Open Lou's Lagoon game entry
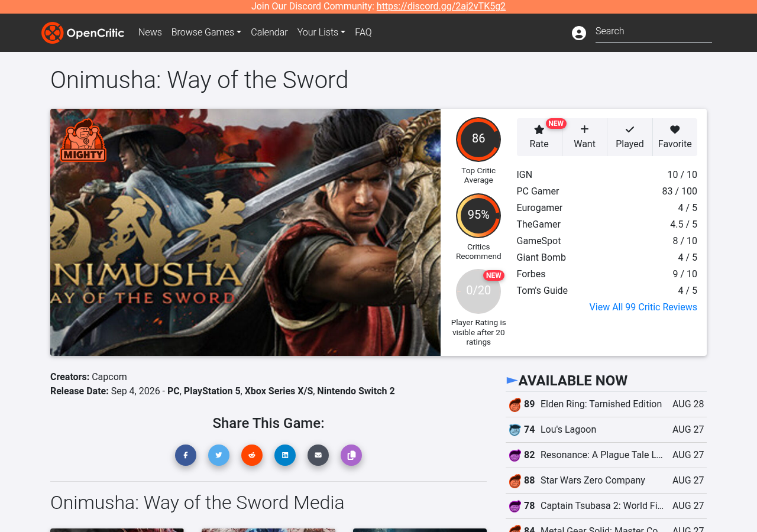Image resolution: width=757 pixels, height=532 pixels. click(606, 430)
